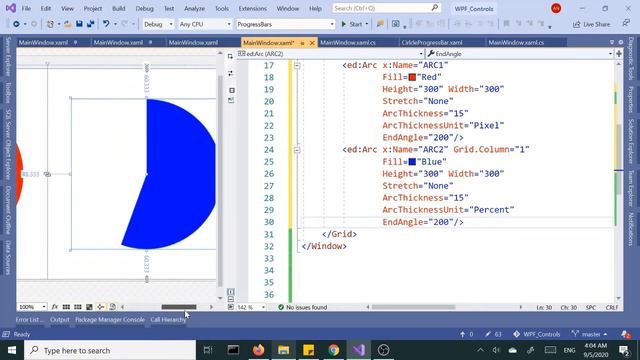This screenshot has height=360, width=640.
Task: Open the Properties side tab
Action: click(x=631, y=100)
